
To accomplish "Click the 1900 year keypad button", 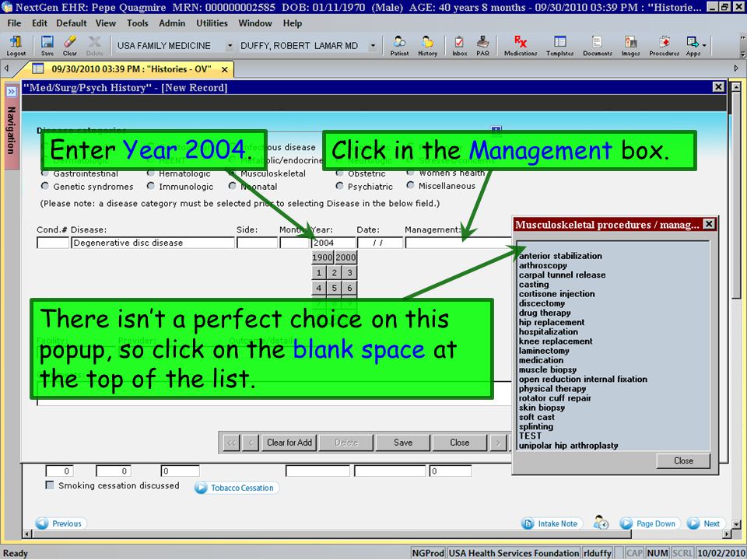I will [322, 257].
